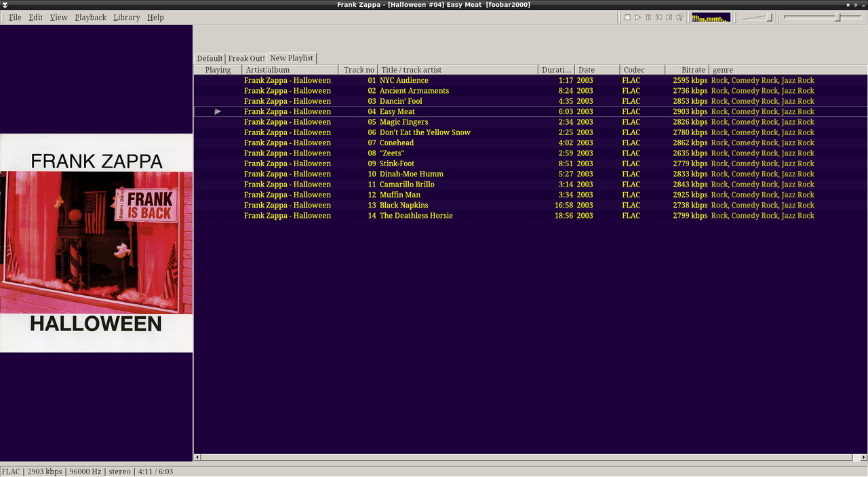This screenshot has width=868, height=477.
Task: Adjust the volume slider
Action: pos(757,17)
